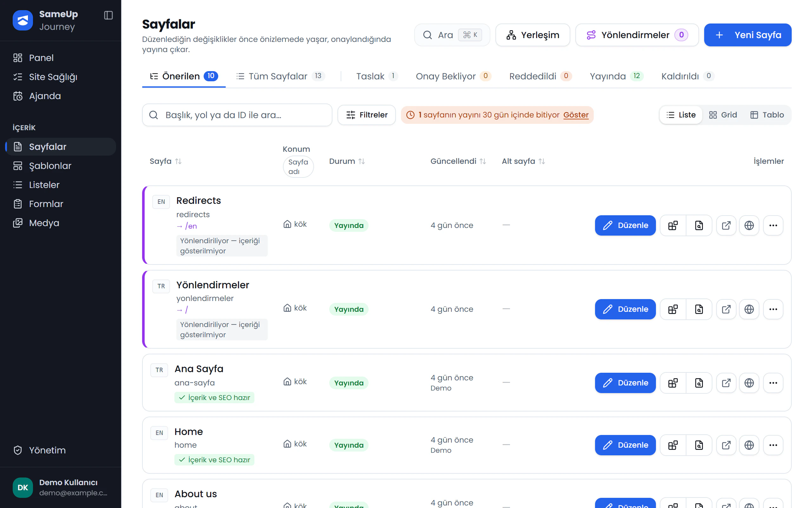Switch to Liste view
The image size is (812, 508).
681,115
